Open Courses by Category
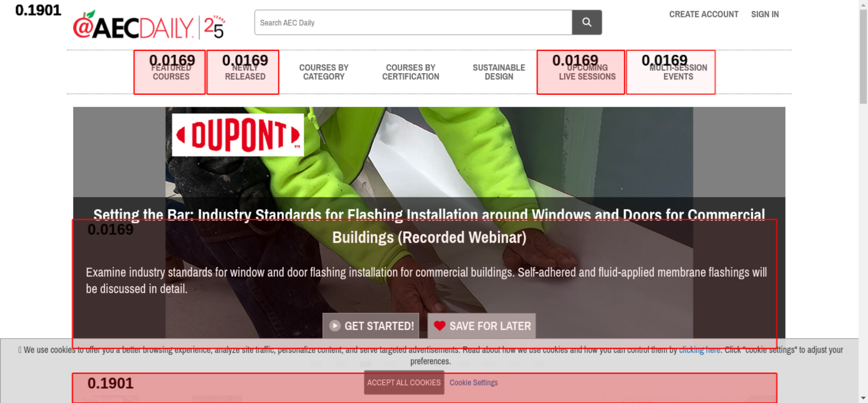This screenshot has width=868, height=403. coord(324,72)
